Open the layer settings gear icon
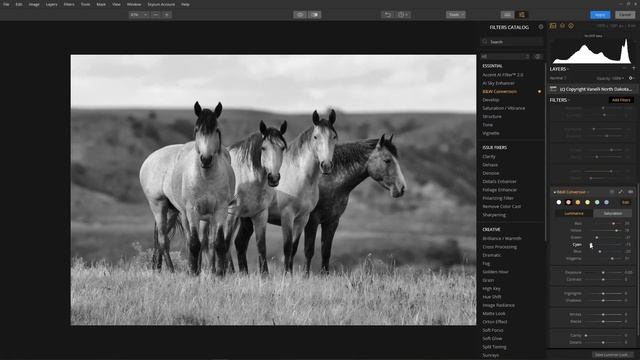The width and height of the screenshot is (640, 360). click(631, 78)
